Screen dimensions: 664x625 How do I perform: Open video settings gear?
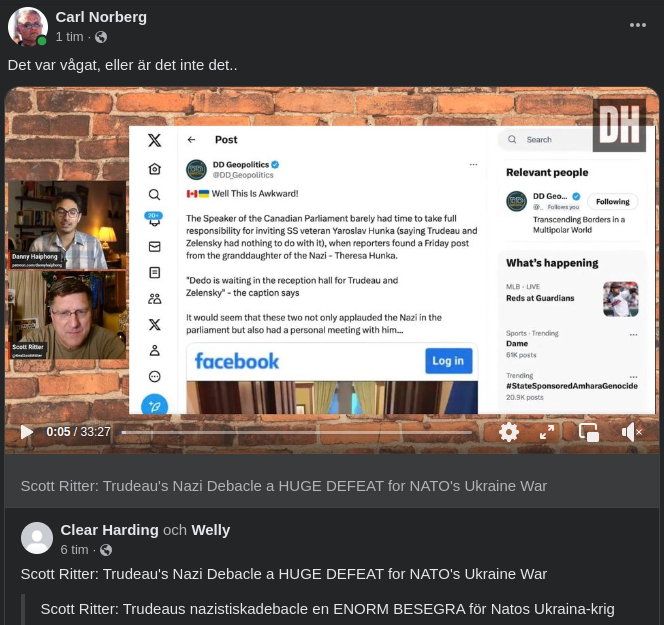(509, 432)
